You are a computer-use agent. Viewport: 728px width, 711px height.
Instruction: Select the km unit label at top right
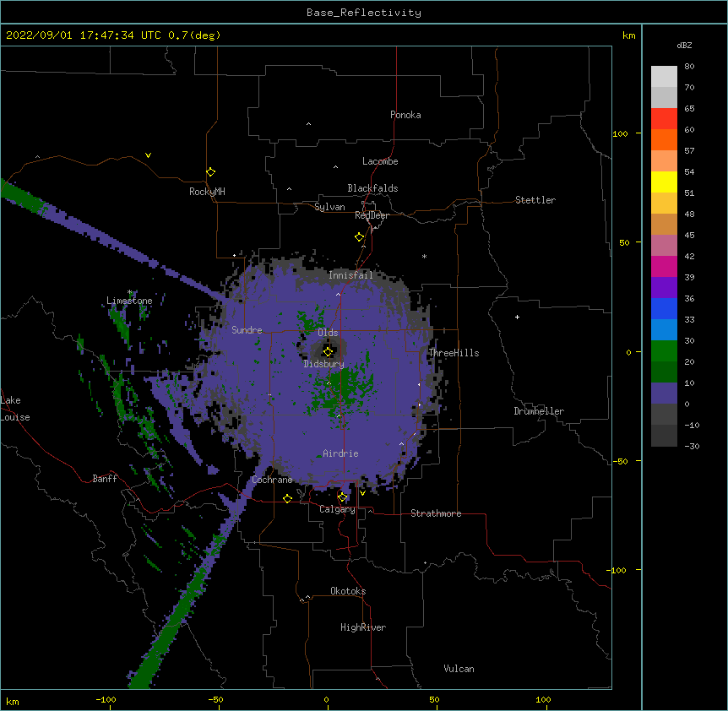629,35
